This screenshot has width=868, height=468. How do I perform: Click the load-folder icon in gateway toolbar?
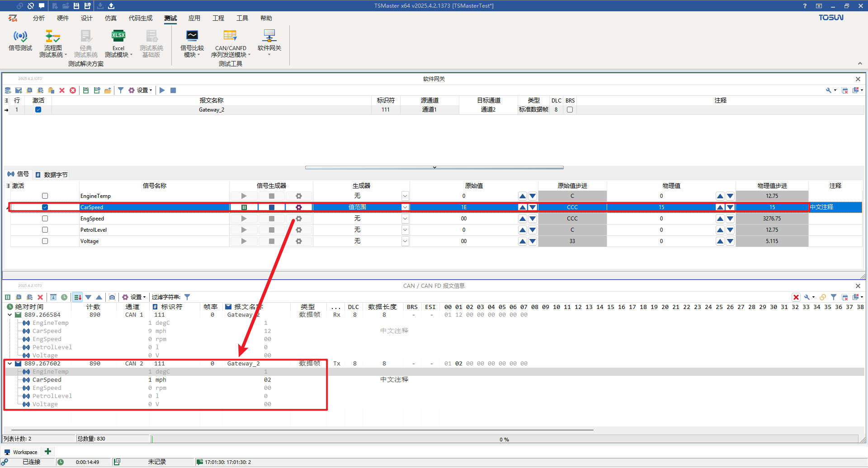(x=108, y=90)
